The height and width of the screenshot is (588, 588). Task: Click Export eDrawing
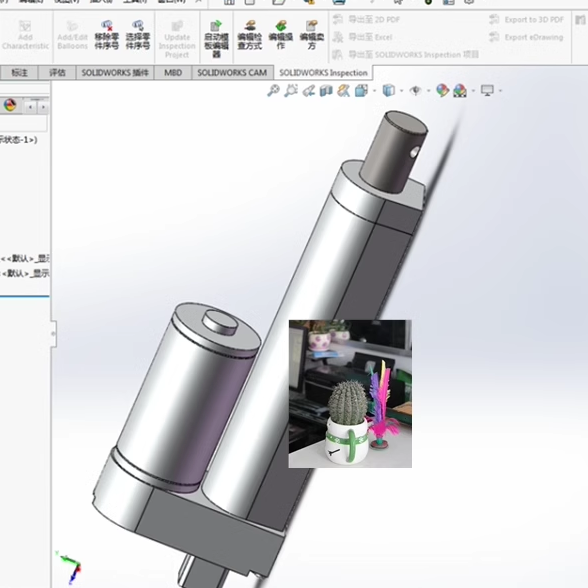pyautogui.click(x=526, y=37)
